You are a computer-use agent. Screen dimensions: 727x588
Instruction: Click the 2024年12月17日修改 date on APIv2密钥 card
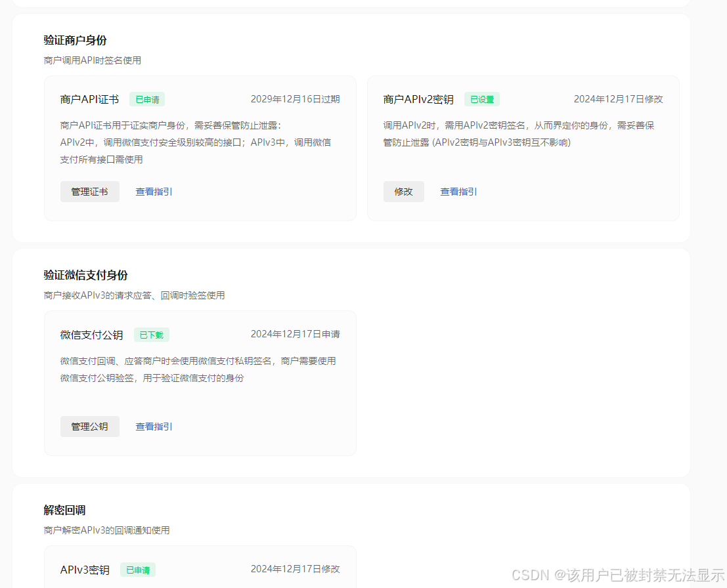click(x=618, y=99)
